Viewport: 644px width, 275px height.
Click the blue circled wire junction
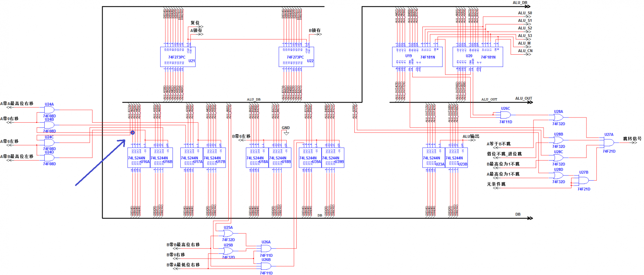133,133
